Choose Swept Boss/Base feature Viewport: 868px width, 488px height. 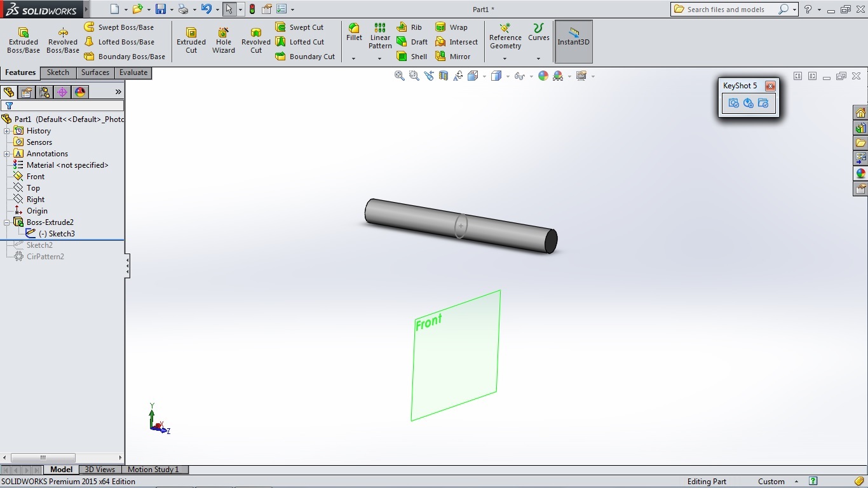point(119,27)
